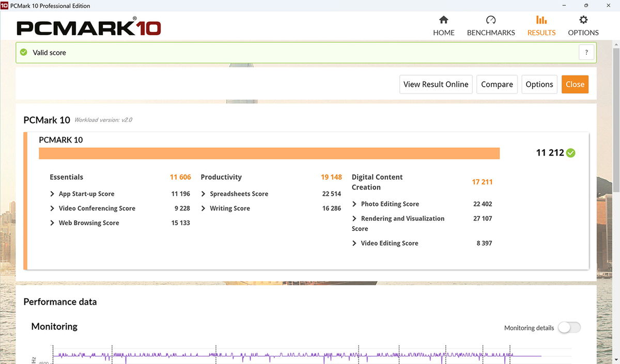
Task: Click the vertical scrollbar on the right
Action: click(616, 201)
